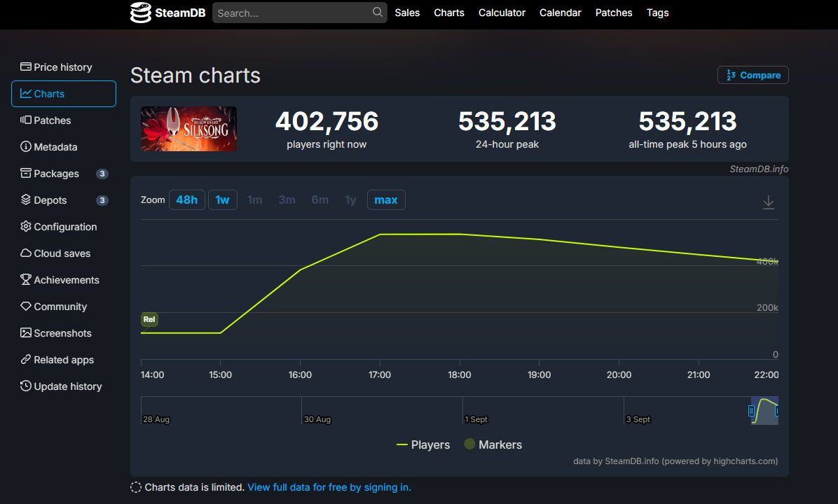
Task: Click the Related apps link icon
Action: [26, 359]
